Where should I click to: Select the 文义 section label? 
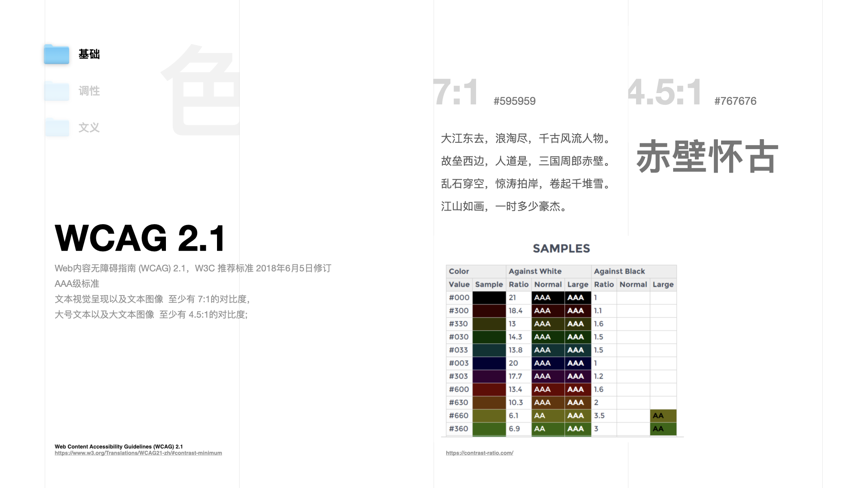(89, 127)
